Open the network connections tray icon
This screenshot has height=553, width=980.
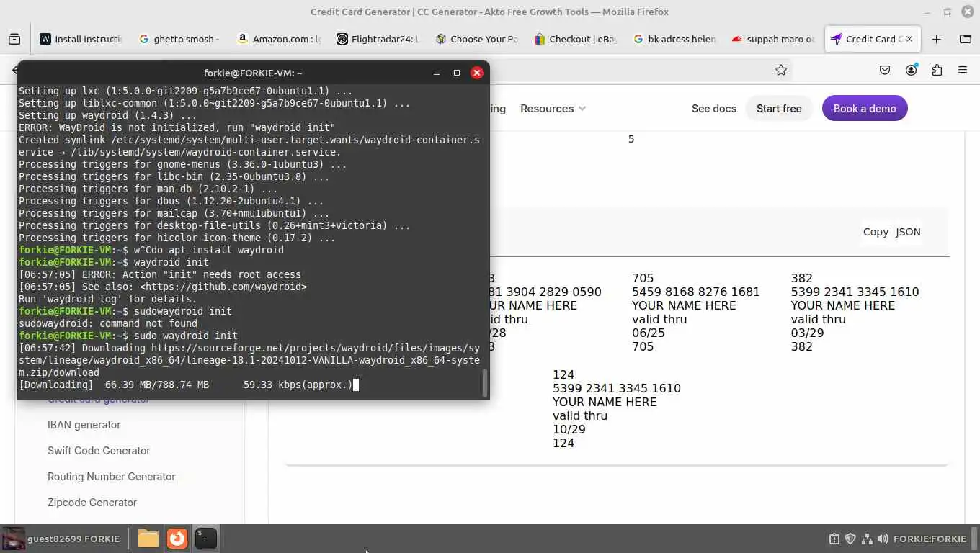point(867,539)
